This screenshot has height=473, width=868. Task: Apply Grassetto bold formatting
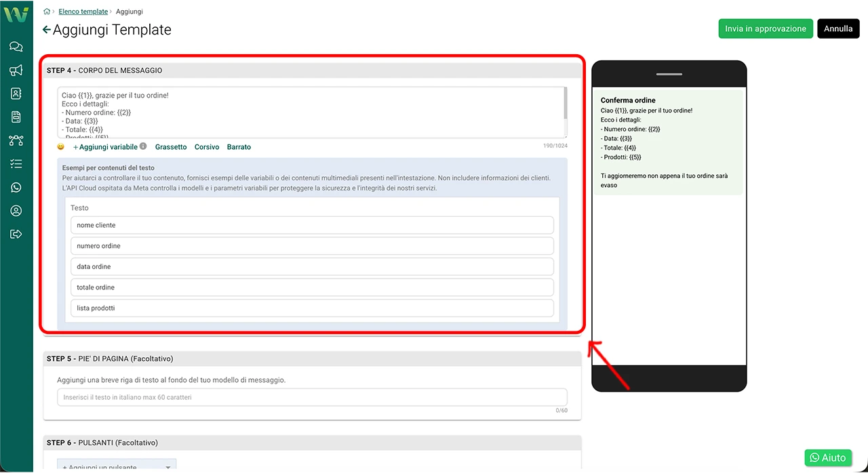click(171, 147)
